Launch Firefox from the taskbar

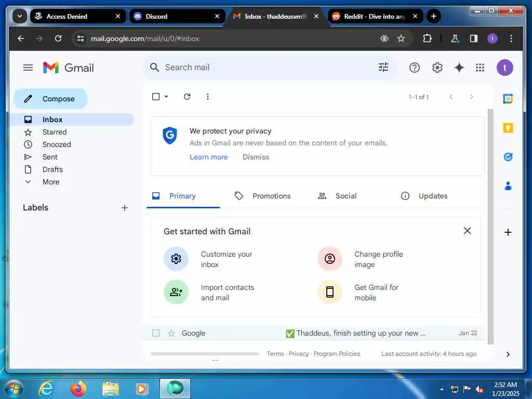[x=78, y=389]
